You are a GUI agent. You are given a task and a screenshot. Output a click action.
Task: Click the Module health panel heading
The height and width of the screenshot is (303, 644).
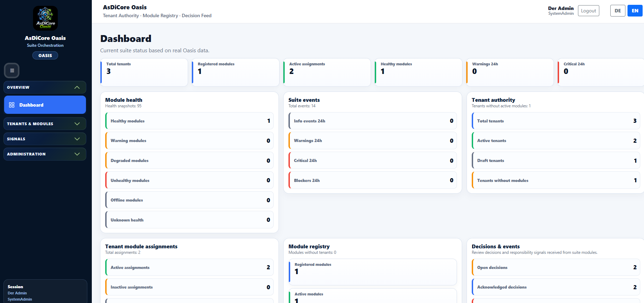(x=124, y=100)
